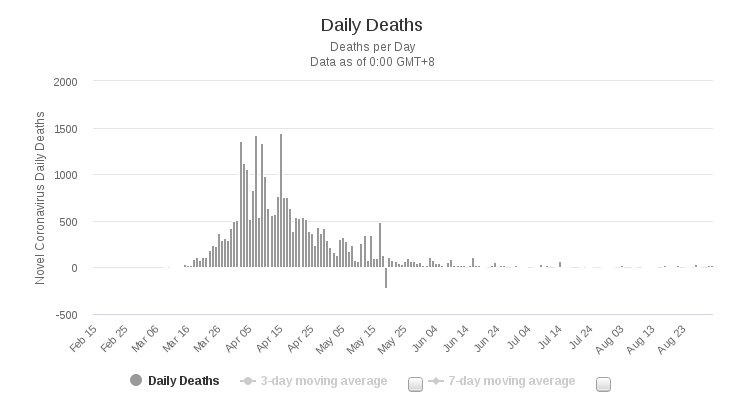Click the 7-day moving average line marker

point(434,380)
